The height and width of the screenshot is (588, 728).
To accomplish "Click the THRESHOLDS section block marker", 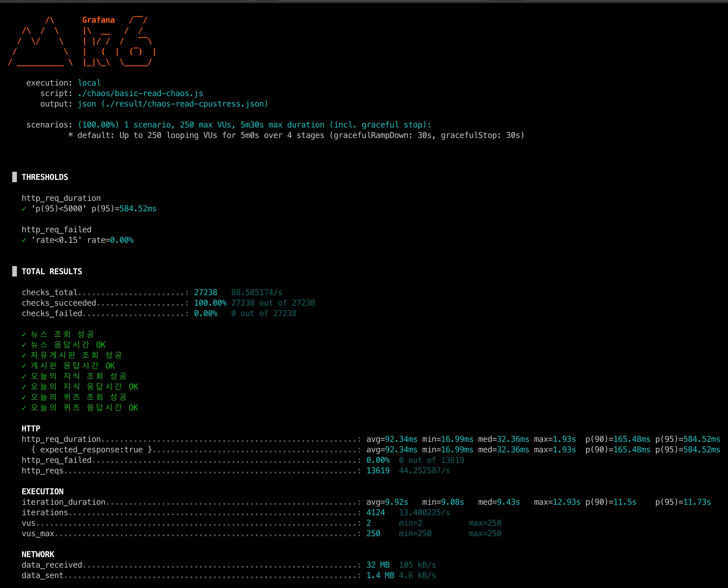I will coord(15,177).
